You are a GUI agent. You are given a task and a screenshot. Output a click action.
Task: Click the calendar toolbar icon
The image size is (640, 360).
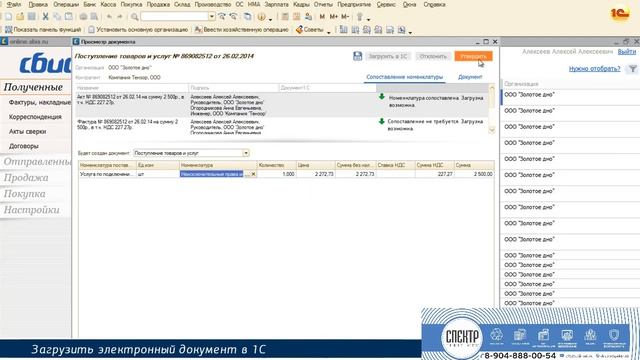click(x=296, y=17)
